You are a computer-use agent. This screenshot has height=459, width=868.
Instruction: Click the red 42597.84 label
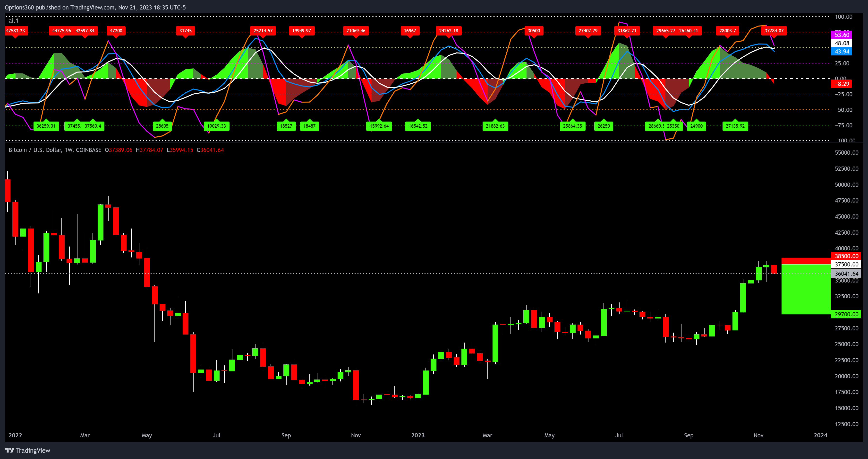pos(85,31)
